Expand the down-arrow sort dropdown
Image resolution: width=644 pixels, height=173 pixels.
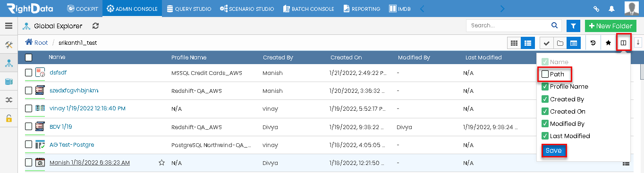(638, 43)
